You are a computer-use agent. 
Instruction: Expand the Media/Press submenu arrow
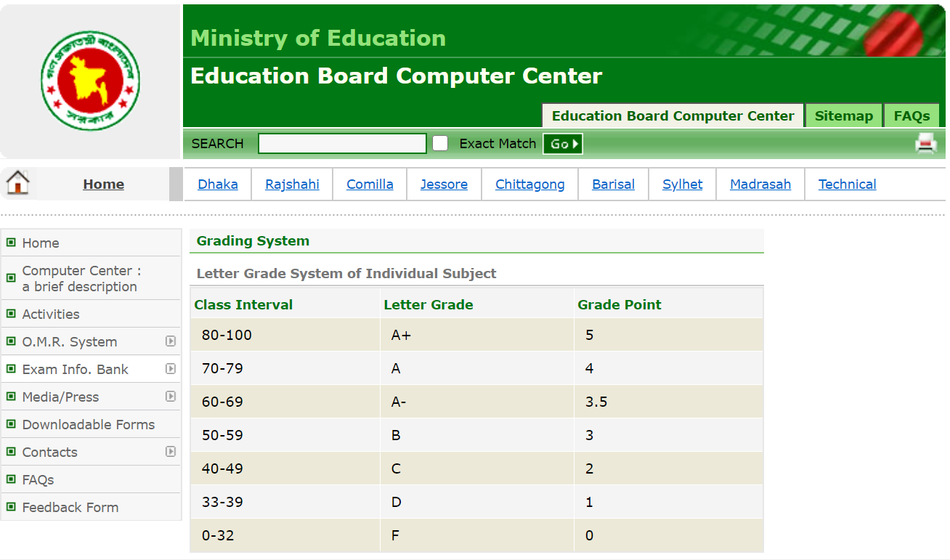point(171,396)
